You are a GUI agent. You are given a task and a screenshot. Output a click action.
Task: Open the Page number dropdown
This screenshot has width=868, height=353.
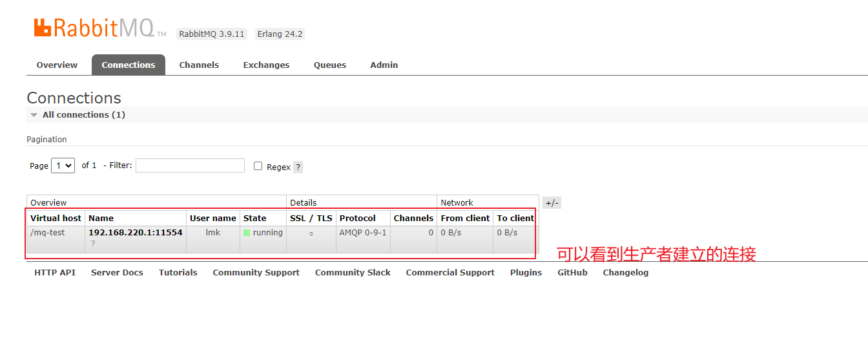coord(63,166)
